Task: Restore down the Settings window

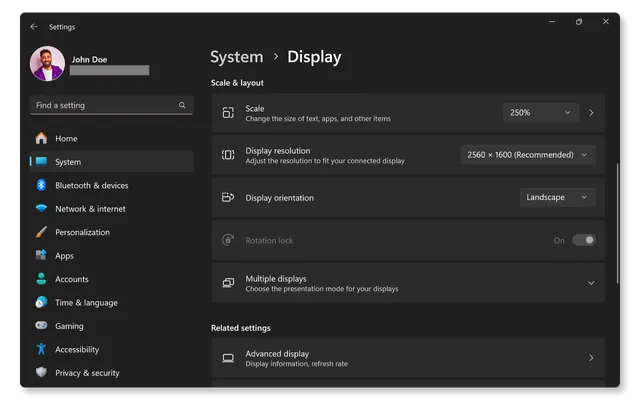Action: pyautogui.click(x=579, y=22)
